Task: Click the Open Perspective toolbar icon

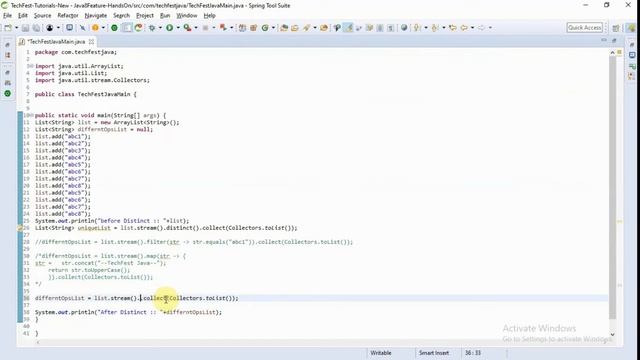Action: pyautogui.click(x=616, y=28)
